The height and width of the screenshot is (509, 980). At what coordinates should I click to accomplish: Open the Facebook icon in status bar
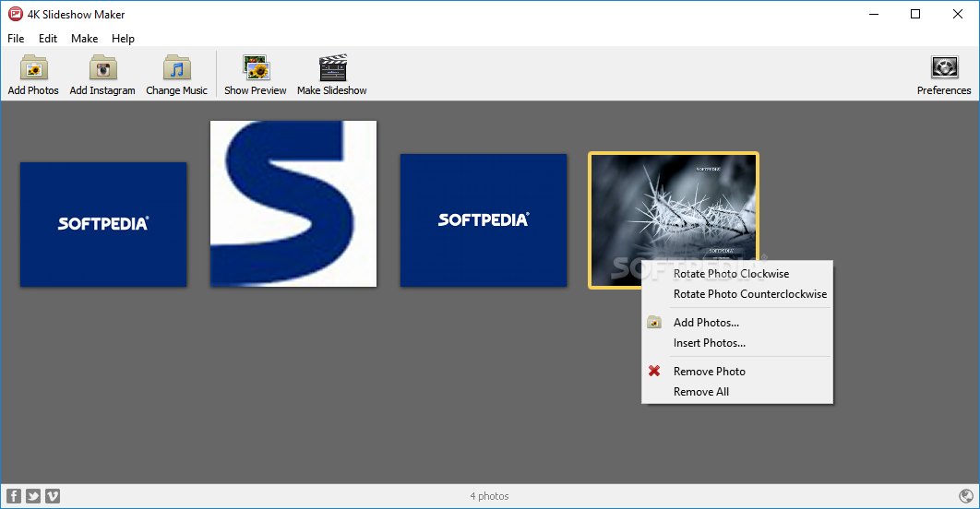pyautogui.click(x=14, y=496)
